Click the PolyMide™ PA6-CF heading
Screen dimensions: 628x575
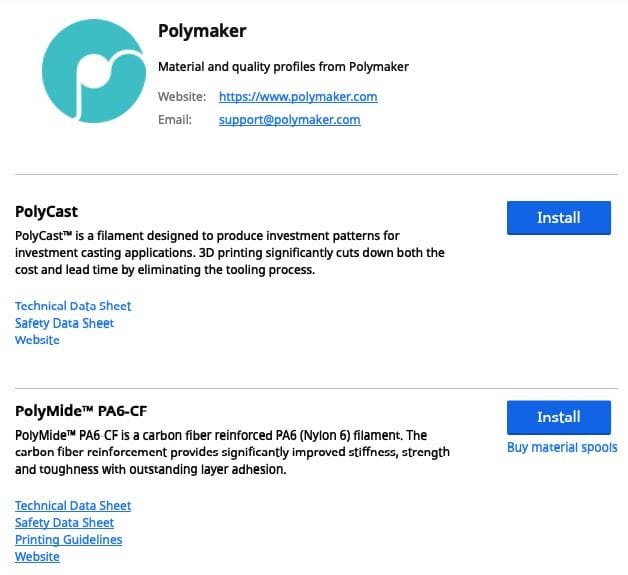point(82,411)
